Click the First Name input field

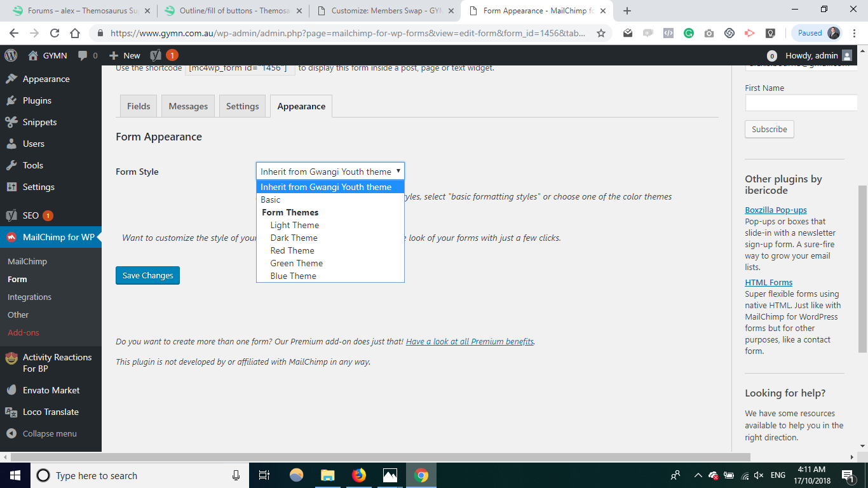[x=801, y=103]
